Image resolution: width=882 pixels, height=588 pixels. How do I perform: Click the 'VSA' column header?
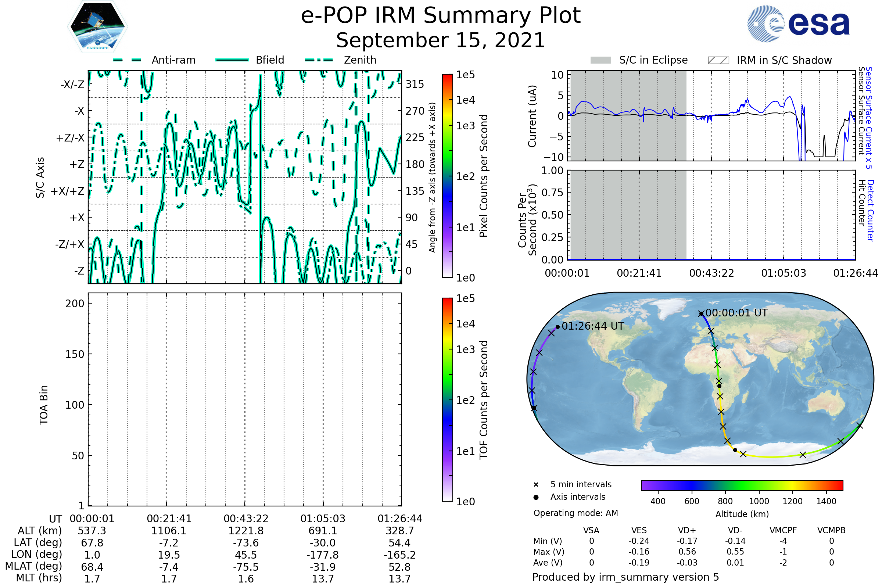click(591, 530)
